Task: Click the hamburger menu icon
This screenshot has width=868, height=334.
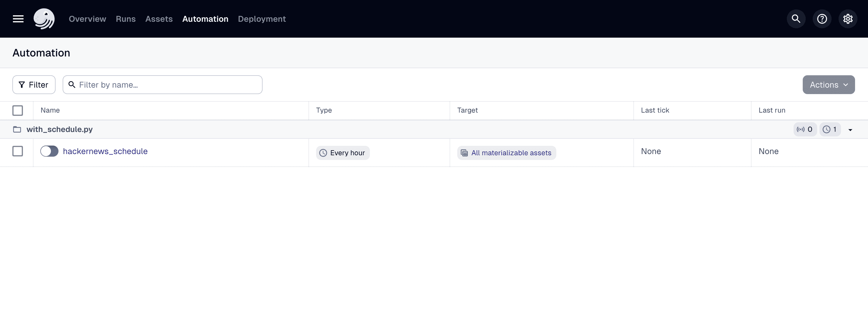Action: pyautogui.click(x=18, y=18)
